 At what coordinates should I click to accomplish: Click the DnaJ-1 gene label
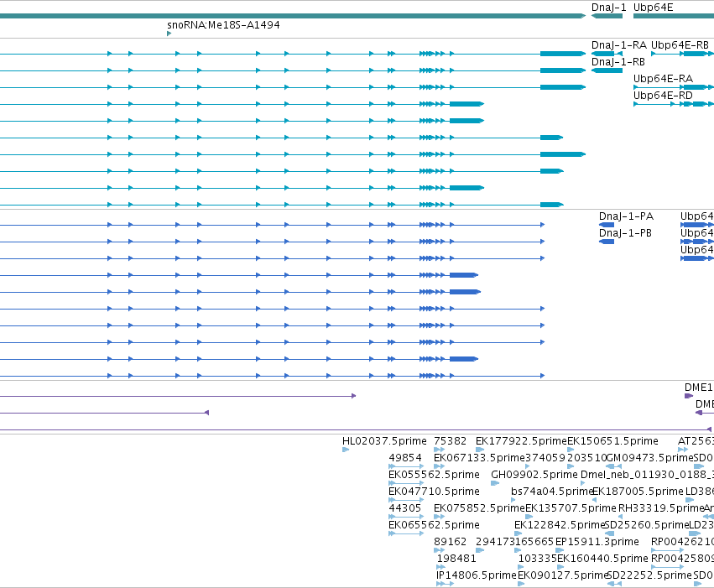pos(608,8)
